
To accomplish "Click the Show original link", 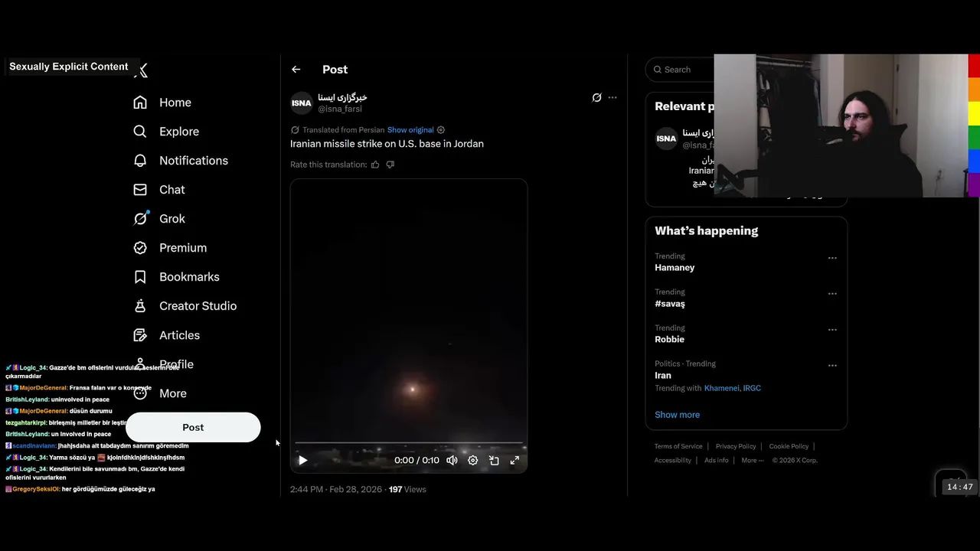I will 410,130.
